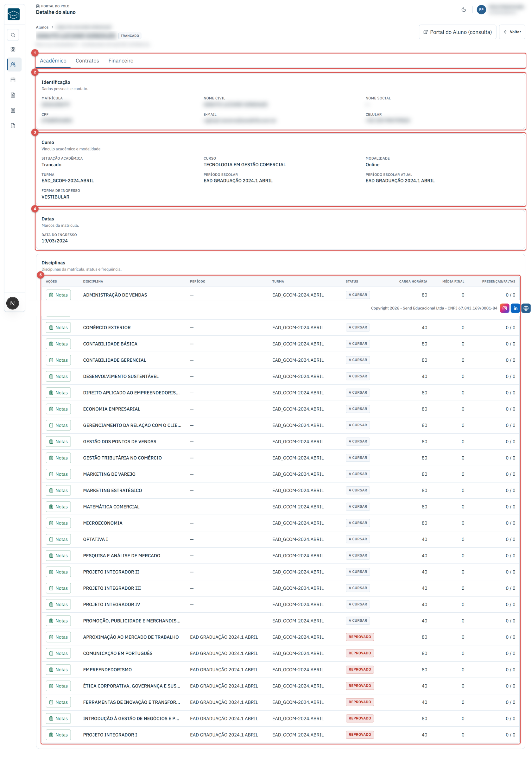532x773 pixels.
Task: Open Notas for APROXIMAÇÃO AO MERCADO DE TRABALHO
Action: (x=58, y=637)
